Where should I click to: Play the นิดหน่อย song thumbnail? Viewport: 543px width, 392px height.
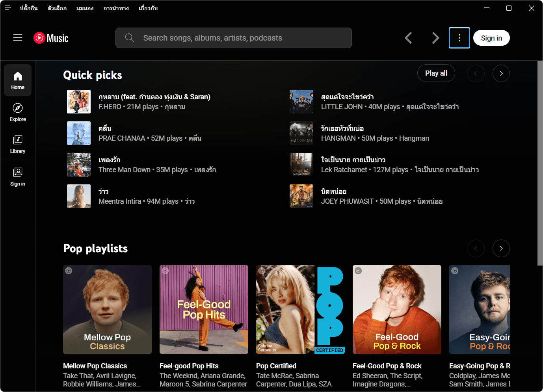[301, 196]
